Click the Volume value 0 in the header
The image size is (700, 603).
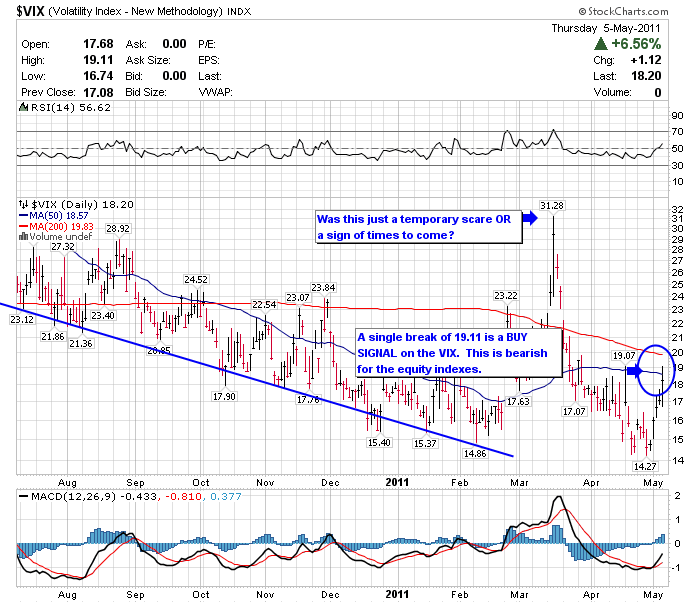coord(658,92)
